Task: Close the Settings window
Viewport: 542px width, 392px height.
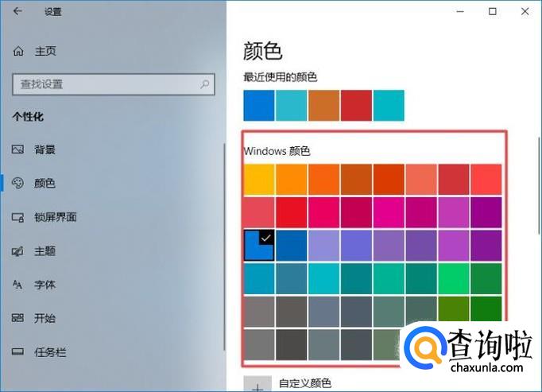Action: click(525, 11)
